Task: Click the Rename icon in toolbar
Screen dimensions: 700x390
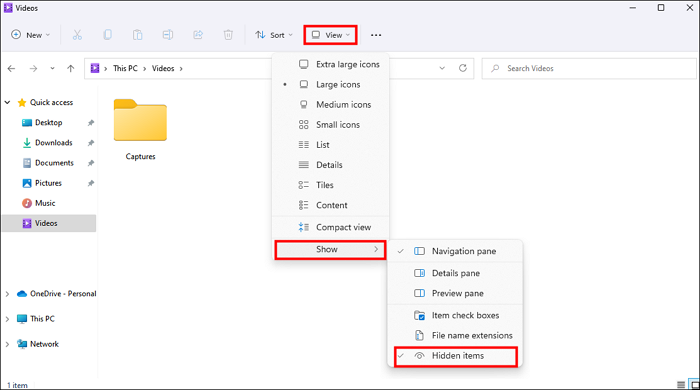Action: pos(168,35)
